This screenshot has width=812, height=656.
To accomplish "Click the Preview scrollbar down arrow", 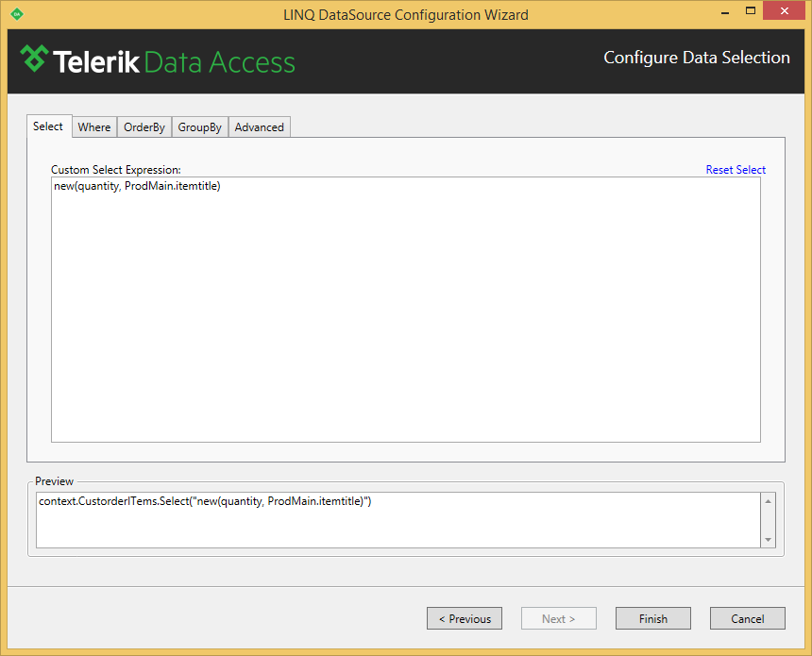I will point(769,539).
